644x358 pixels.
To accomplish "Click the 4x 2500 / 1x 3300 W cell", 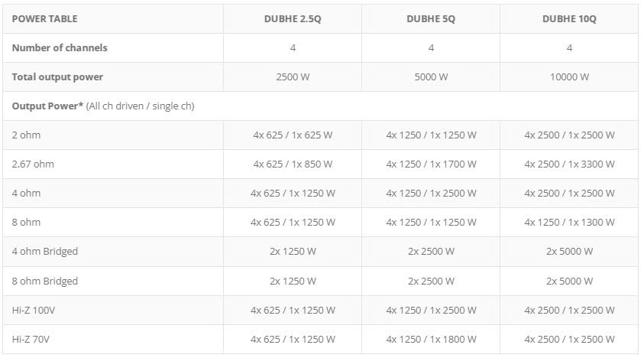I will coord(569,164).
